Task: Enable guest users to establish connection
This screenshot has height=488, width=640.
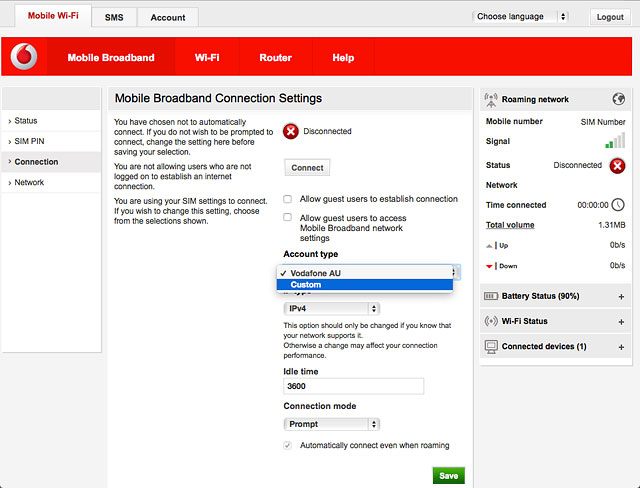Action: point(288,199)
